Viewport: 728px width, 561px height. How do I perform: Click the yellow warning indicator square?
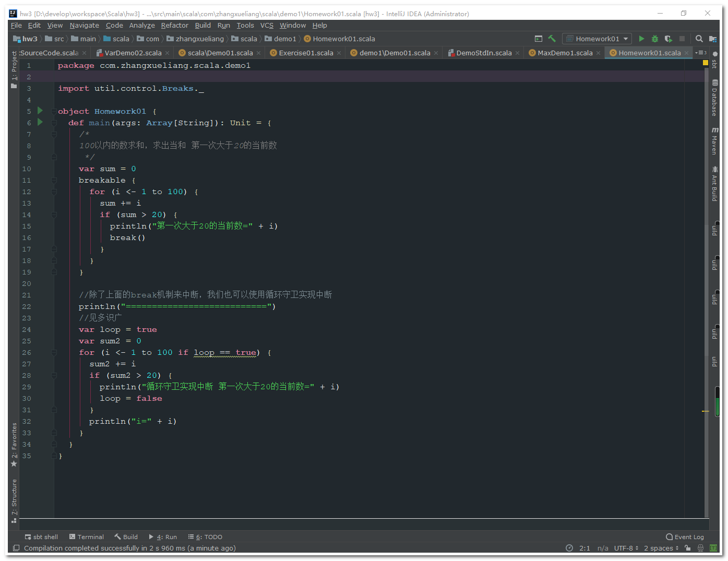706,63
